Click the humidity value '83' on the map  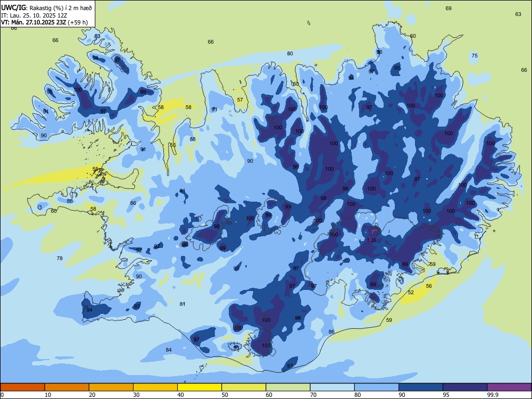tap(97, 36)
